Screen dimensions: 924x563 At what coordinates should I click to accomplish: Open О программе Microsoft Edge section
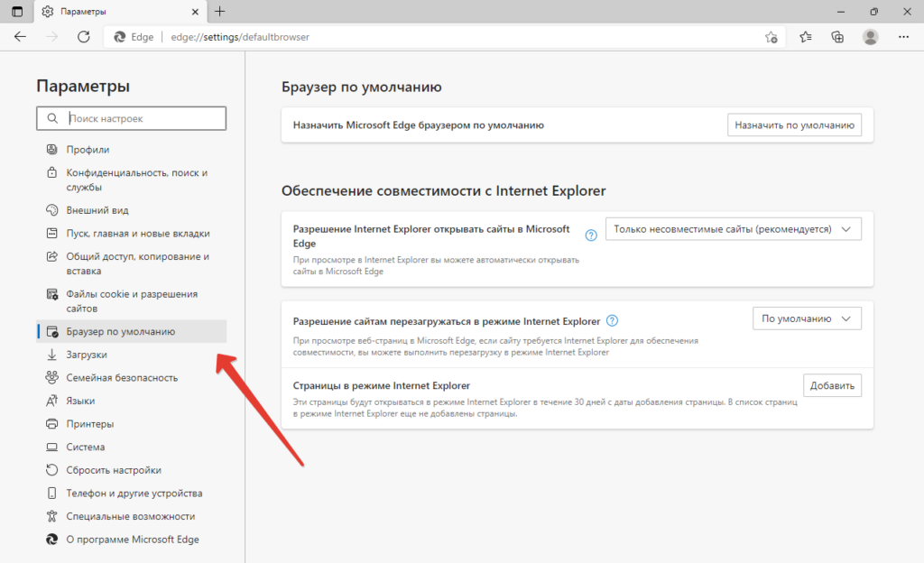click(132, 540)
